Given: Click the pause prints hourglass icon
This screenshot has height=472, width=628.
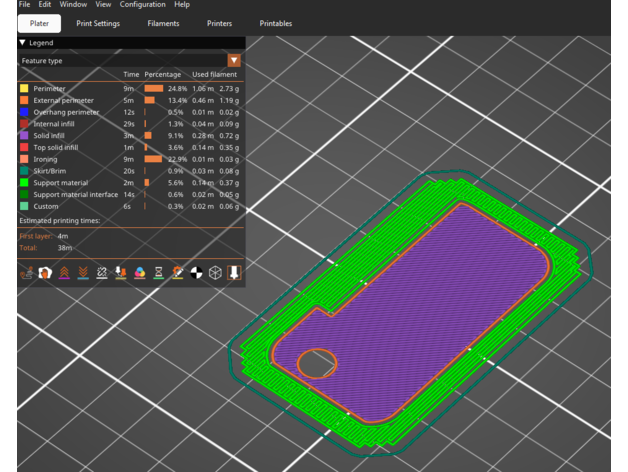Looking at the screenshot, I should [159, 272].
